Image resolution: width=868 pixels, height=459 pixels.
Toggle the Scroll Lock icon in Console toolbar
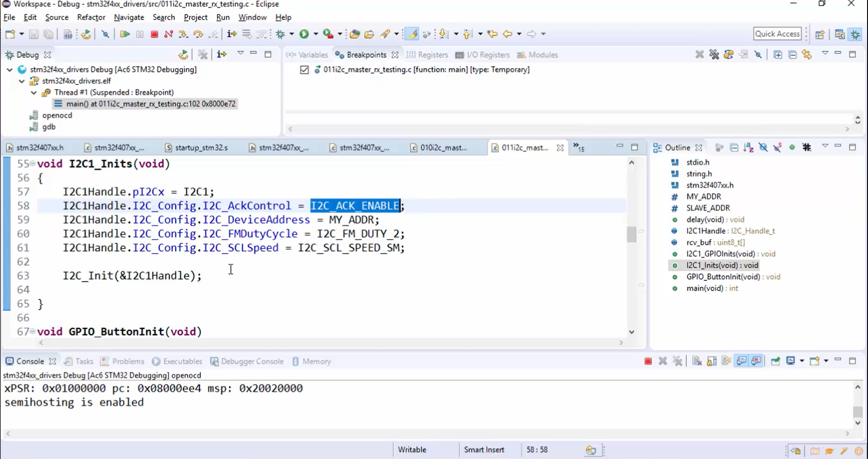pos(711,361)
